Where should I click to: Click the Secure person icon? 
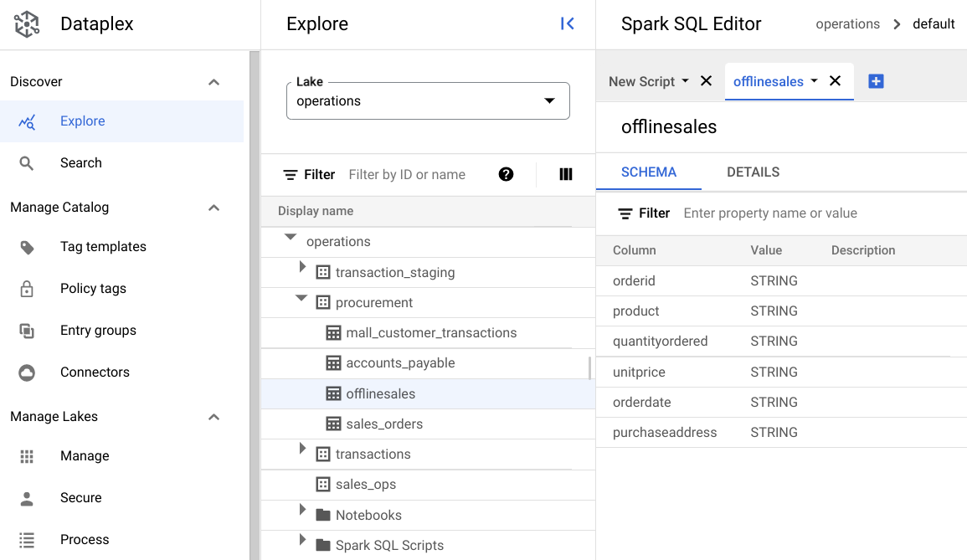click(27, 498)
